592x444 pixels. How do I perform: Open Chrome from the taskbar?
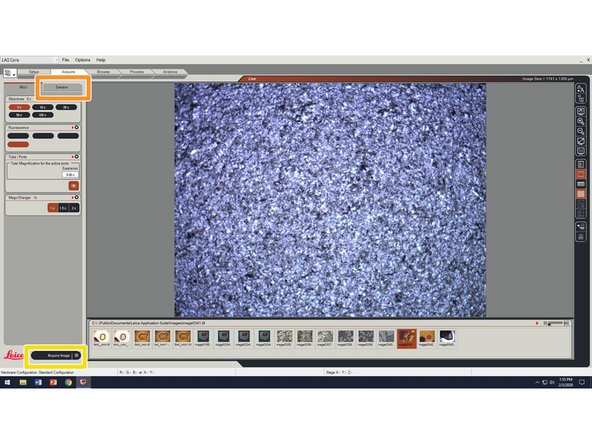[68, 382]
